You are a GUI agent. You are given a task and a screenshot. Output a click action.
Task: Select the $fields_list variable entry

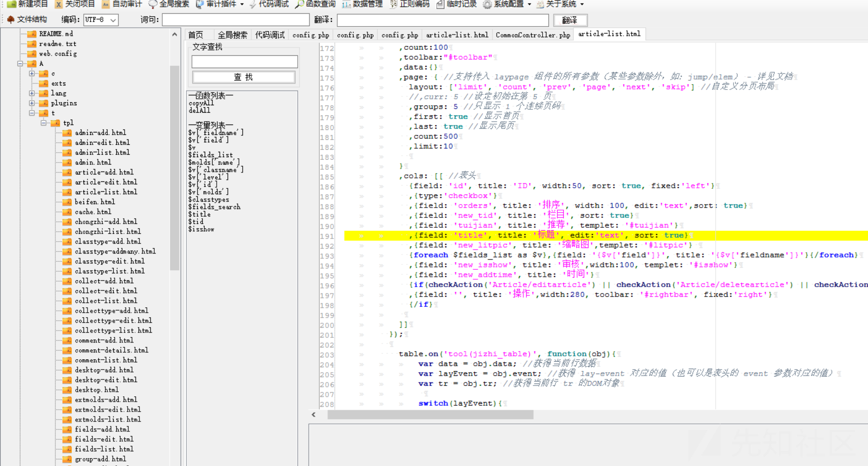pyautogui.click(x=211, y=155)
